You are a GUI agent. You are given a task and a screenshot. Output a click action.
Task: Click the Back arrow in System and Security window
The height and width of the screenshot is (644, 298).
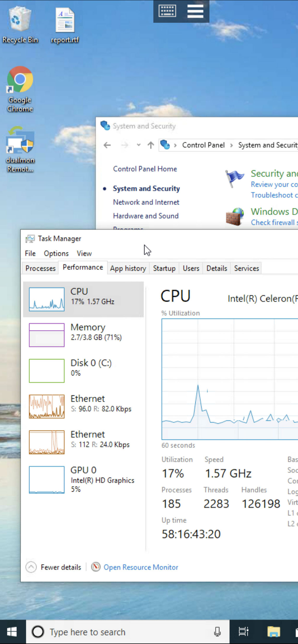pyautogui.click(x=107, y=145)
